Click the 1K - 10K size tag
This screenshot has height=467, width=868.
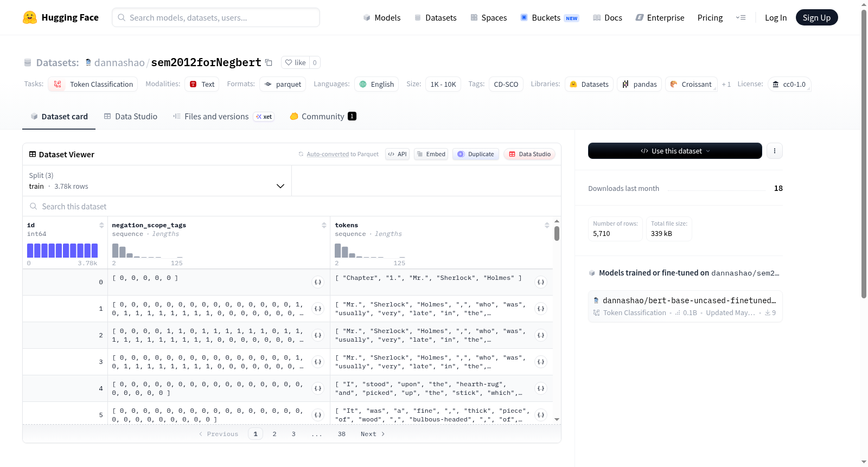click(443, 84)
